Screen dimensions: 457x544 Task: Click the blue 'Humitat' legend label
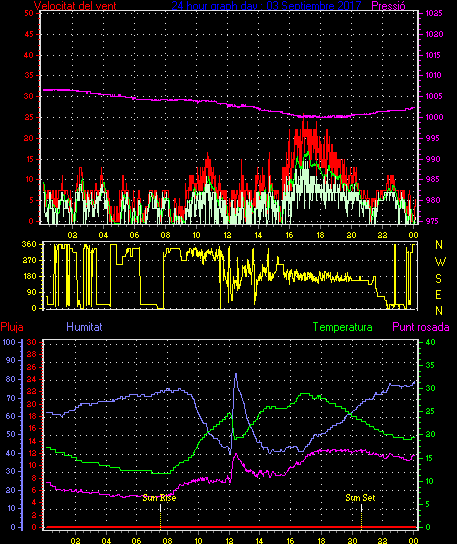tap(84, 327)
